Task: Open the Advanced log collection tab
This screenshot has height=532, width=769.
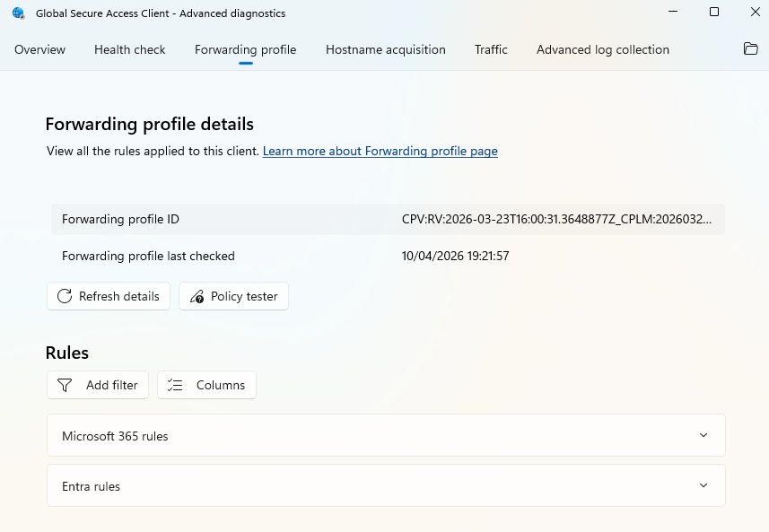Action: [602, 49]
